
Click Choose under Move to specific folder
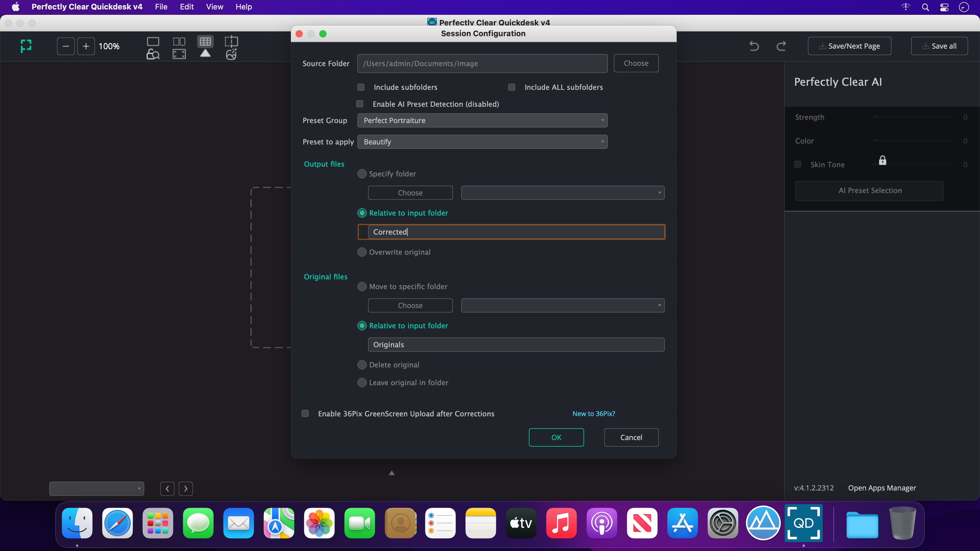pyautogui.click(x=410, y=305)
